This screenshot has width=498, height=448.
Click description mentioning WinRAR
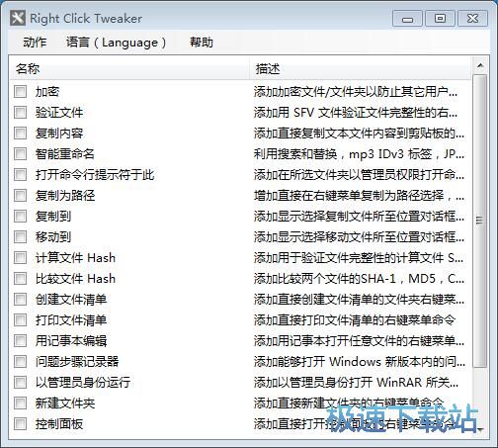356,383
